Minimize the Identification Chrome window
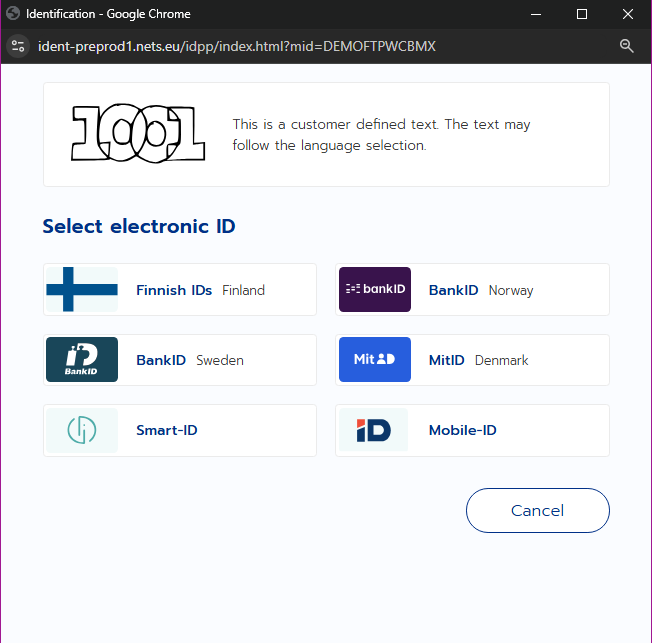Screen dimensions: 652x643 tap(537, 14)
